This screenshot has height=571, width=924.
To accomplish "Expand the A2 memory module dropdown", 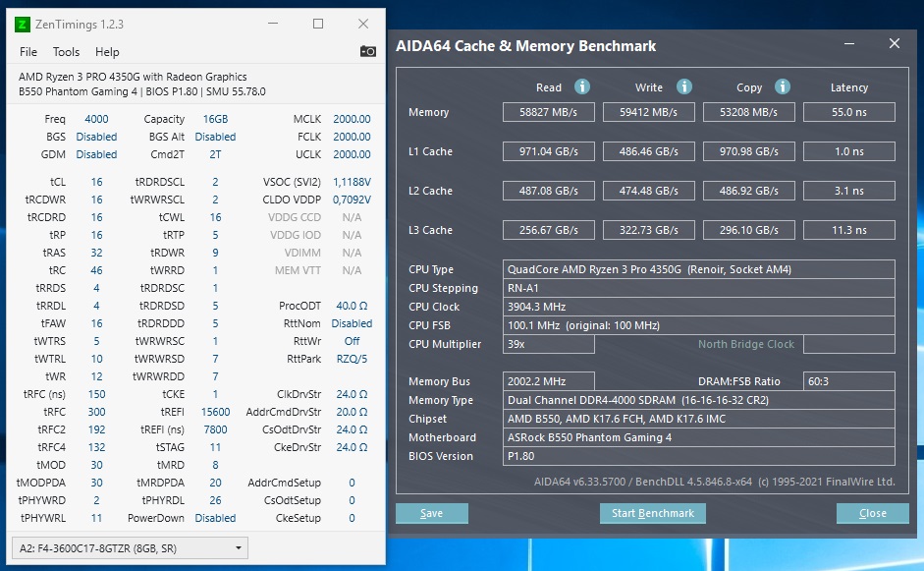I will point(130,548).
